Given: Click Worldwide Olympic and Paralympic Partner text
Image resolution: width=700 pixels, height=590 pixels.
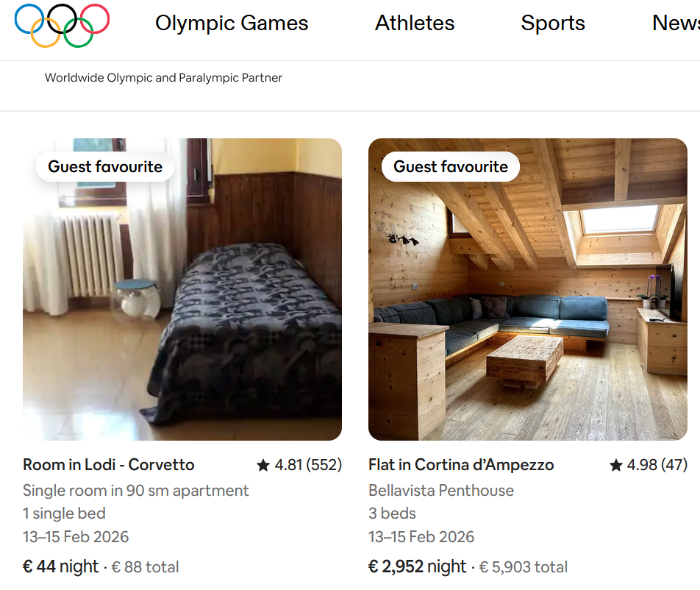Looking at the screenshot, I should [163, 78].
